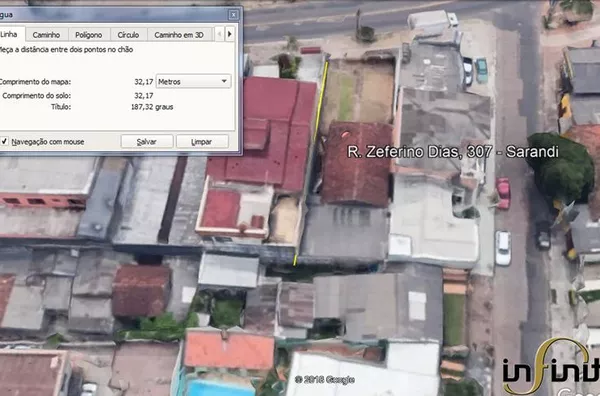Open the Caminho em 3D tab
600x396 pixels.
pos(179,35)
